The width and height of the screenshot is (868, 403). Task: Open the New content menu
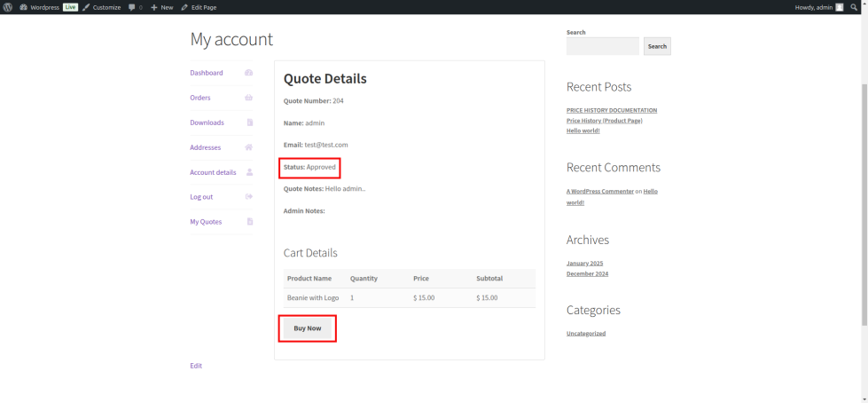tap(162, 7)
